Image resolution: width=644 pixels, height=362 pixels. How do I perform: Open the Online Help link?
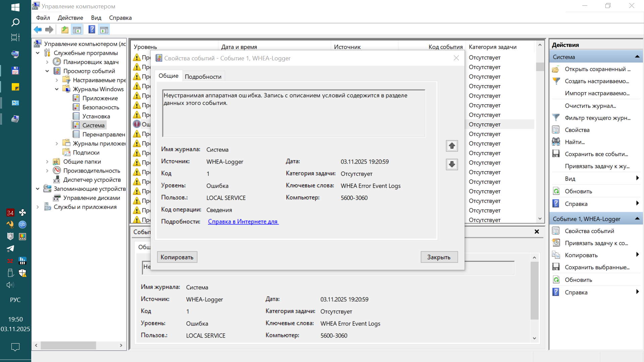pos(243,222)
